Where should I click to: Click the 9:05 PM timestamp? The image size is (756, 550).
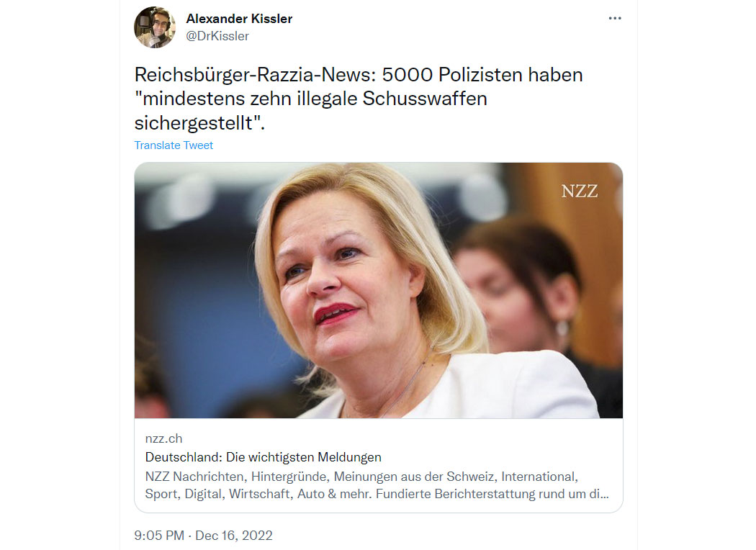[x=159, y=536]
